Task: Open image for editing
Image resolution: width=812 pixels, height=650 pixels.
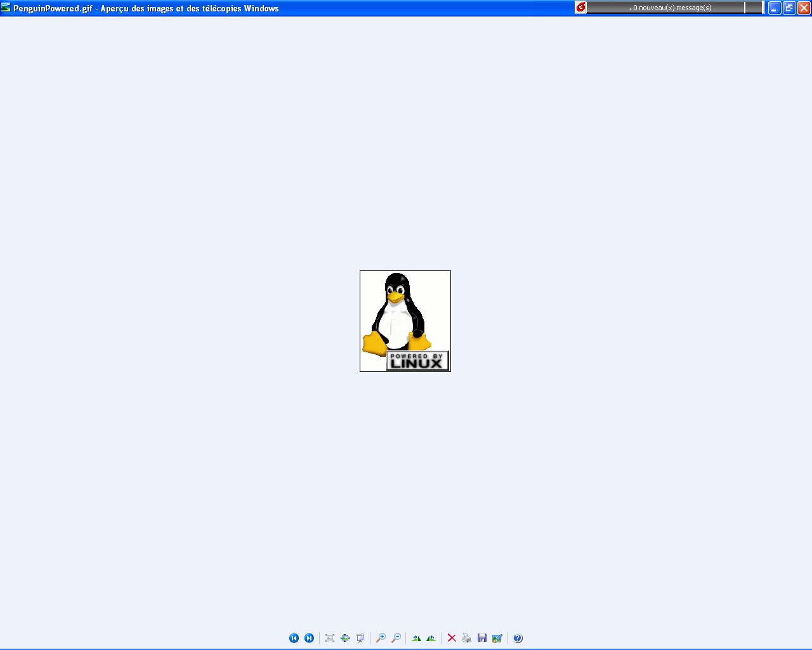Action: (x=497, y=638)
